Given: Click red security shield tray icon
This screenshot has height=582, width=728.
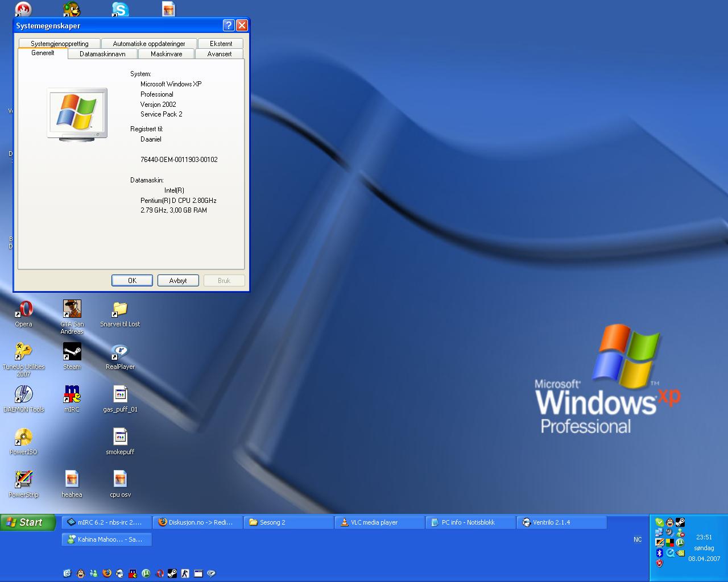Looking at the screenshot, I should tap(660, 563).
